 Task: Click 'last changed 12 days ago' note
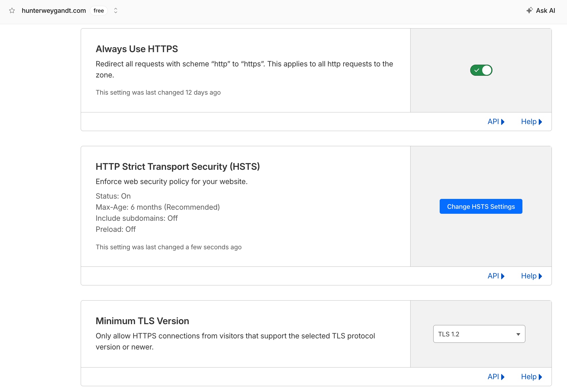(158, 92)
